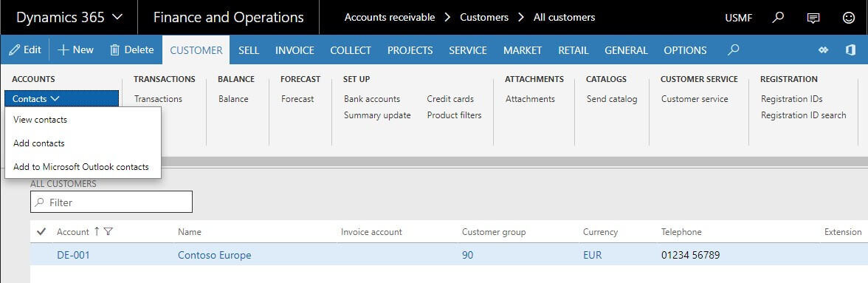
Task: Open Credit cards setup
Action: pyautogui.click(x=450, y=98)
